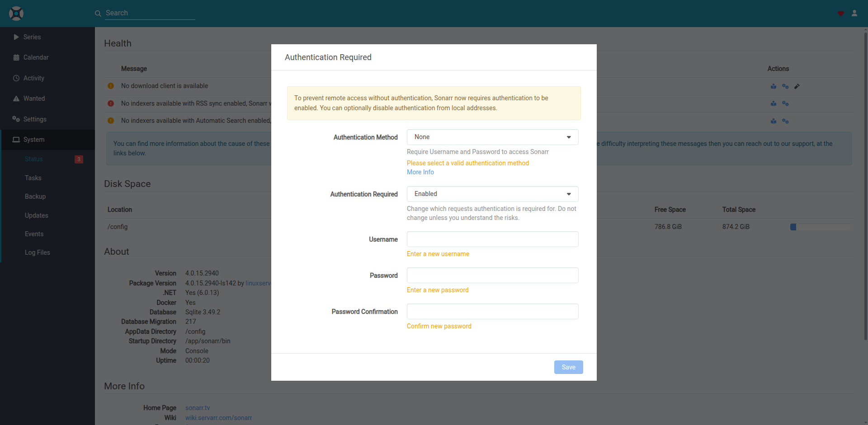The height and width of the screenshot is (425, 868).
Task: Open the More Info link
Action: pos(420,172)
